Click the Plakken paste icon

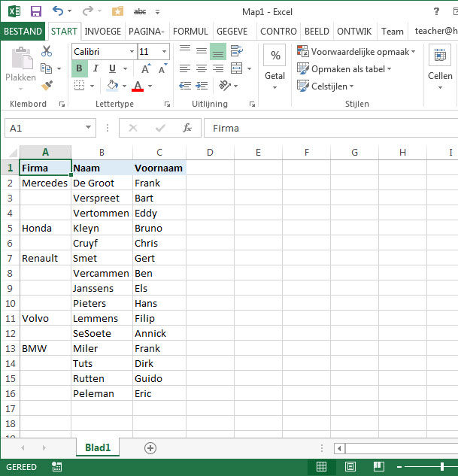[21, 59]
